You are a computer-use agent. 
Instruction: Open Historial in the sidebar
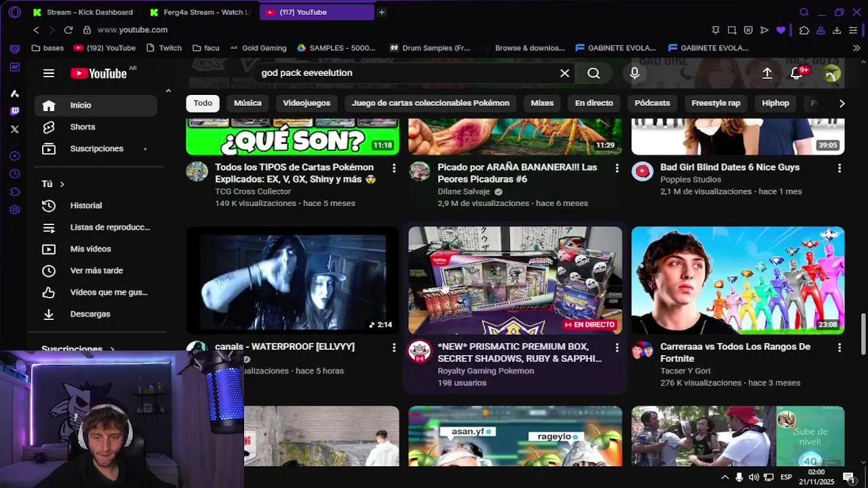96,205
